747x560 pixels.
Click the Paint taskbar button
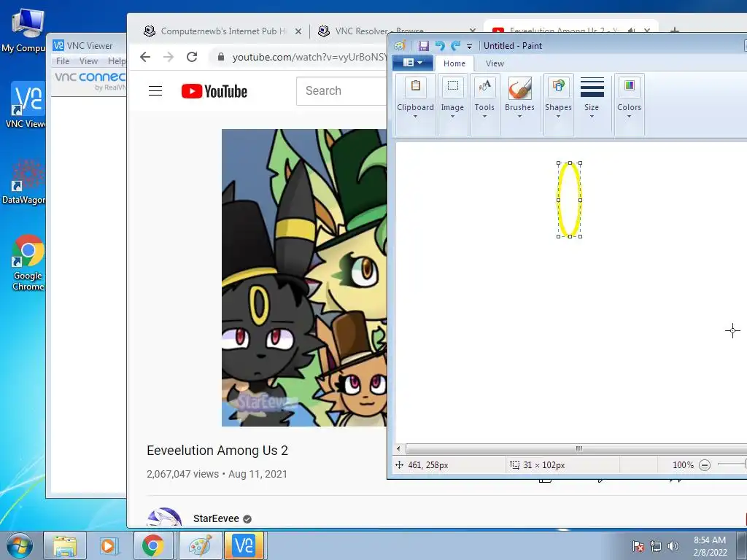200,545
